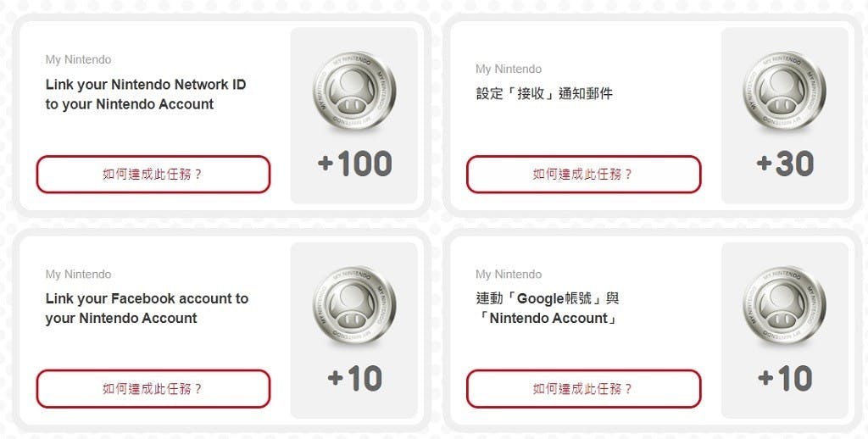Viewport: 868px width, 439px height.
Task: Click My Nintendo label above Facebook mission
Action: pyautogui.click(x=78, y=274)
